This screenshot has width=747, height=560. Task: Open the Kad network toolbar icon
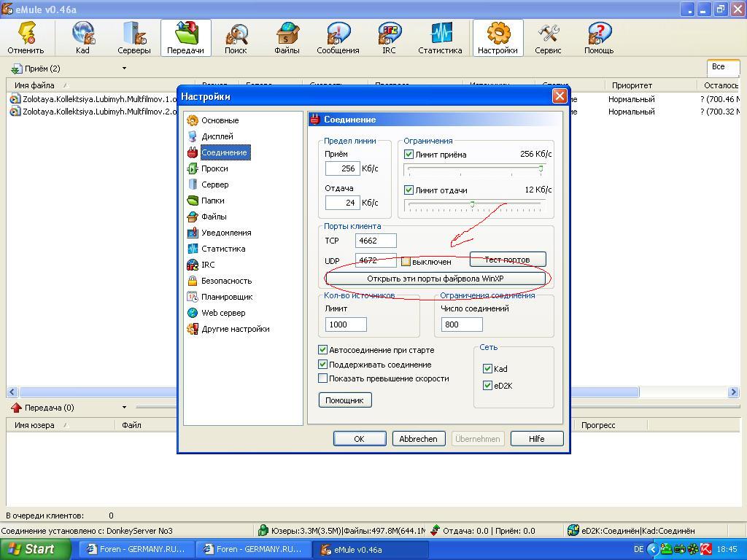pos(83,38)
